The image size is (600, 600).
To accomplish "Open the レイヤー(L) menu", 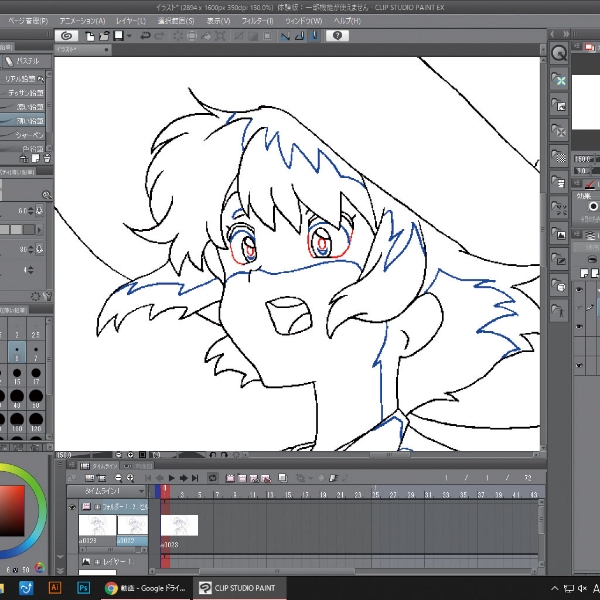I will tap(131, 21).
